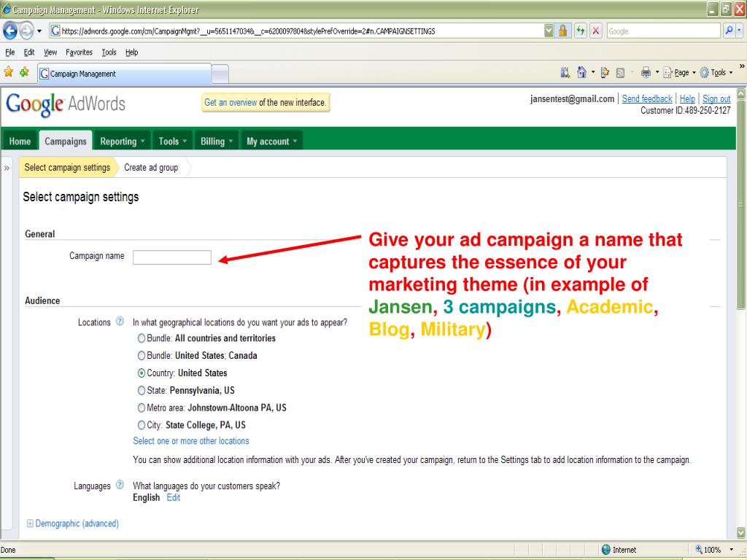Stop loading with the red X icon
747x560 pixels.
pyautogui.click(x=595, y=31)
